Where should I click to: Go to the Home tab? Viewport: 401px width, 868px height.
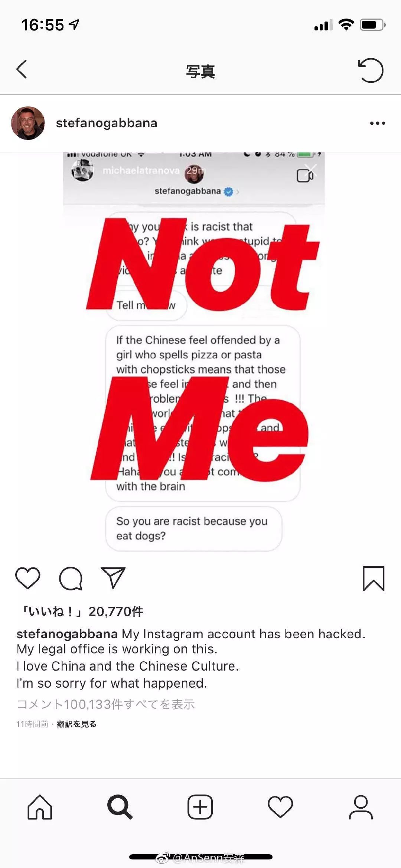point(40,807)
